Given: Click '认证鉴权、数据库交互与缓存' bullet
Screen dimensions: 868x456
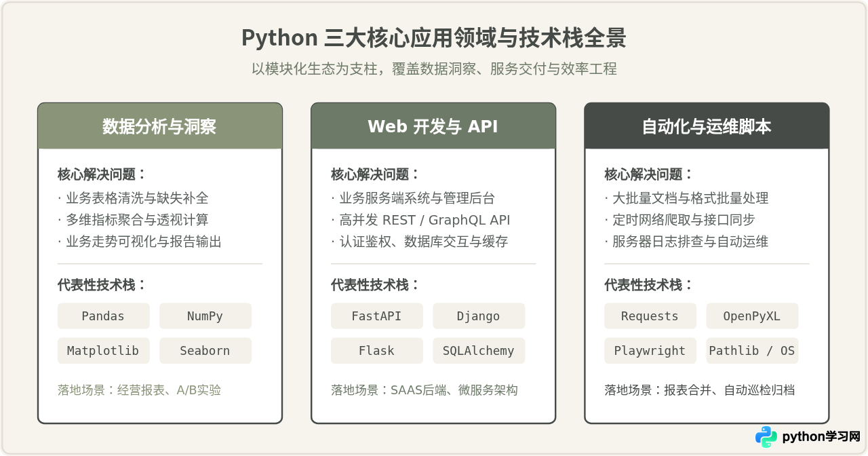Looking at the screenshot, I should click(x=420, y=242).
